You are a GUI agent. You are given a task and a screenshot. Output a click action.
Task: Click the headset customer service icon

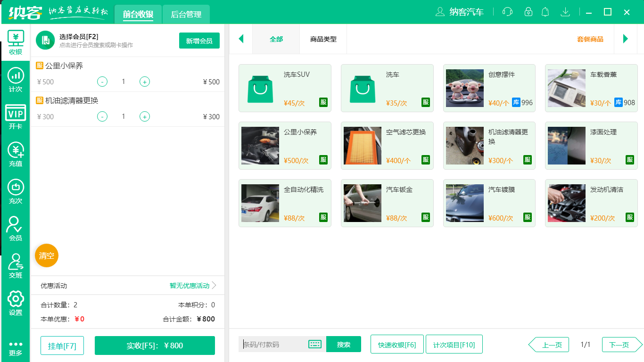tap(507, 12)
